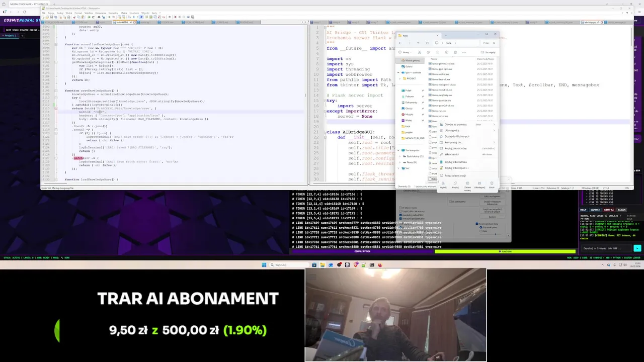Click the 'Zapytaj o Synapsy lub ANN...' input
Viewport: 644px width, 362px height.
(x=606, y=248)
